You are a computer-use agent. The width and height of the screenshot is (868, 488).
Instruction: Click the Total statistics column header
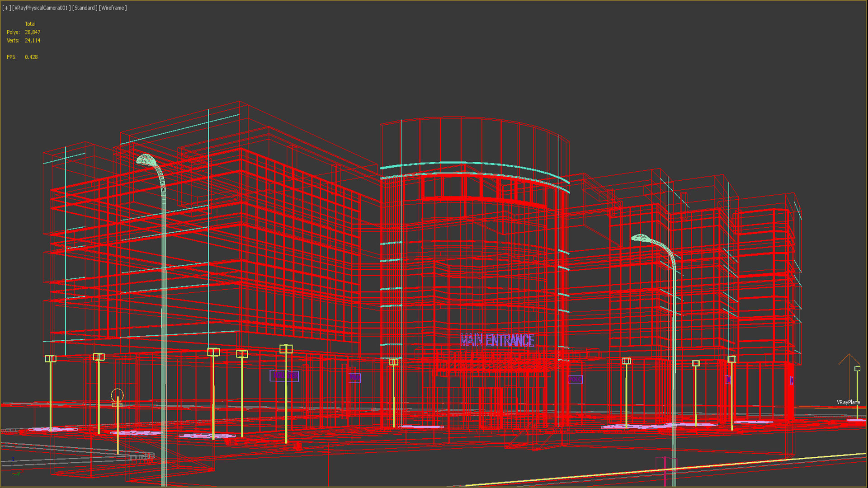click(x=30, y=24)
